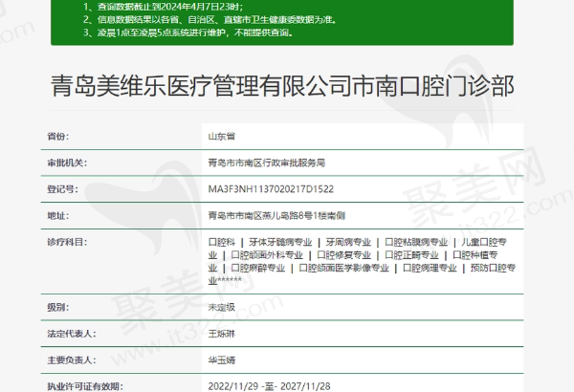Click the 口腔颌面外科专业 entry
574x392 pixels.
(267, 255)
